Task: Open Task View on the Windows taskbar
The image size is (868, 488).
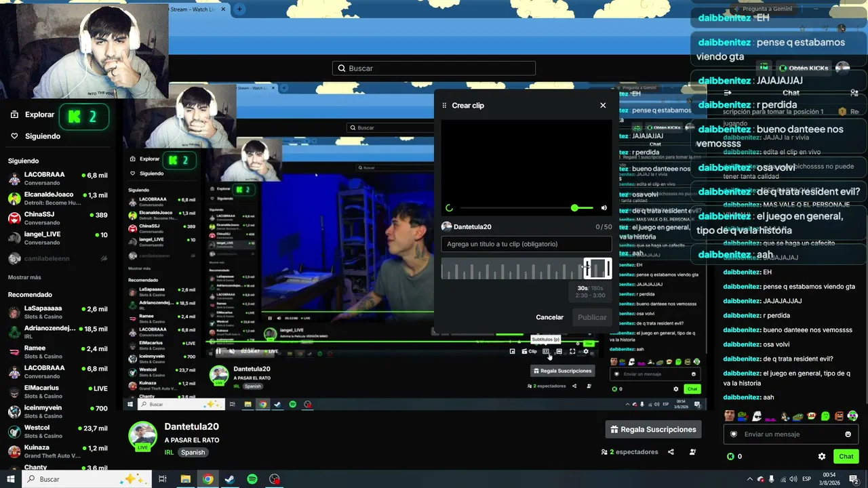Action: click(x=163, y=479)
